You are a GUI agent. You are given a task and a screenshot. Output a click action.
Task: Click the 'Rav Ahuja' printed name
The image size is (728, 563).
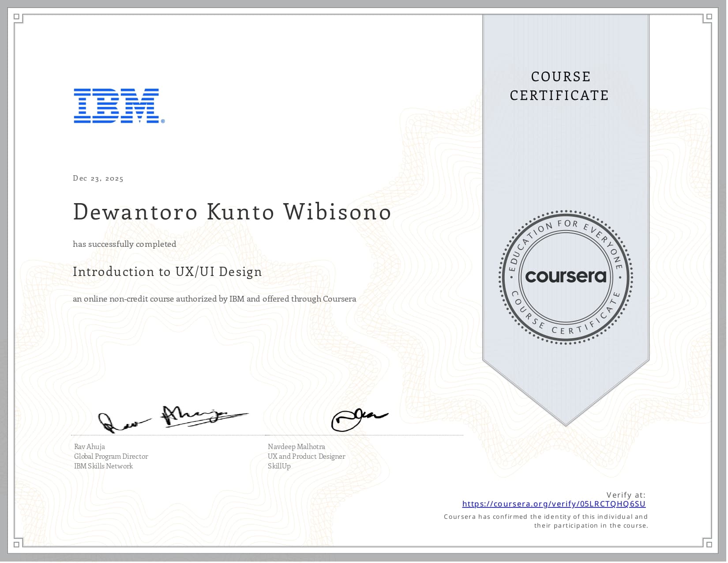(90, 446)
